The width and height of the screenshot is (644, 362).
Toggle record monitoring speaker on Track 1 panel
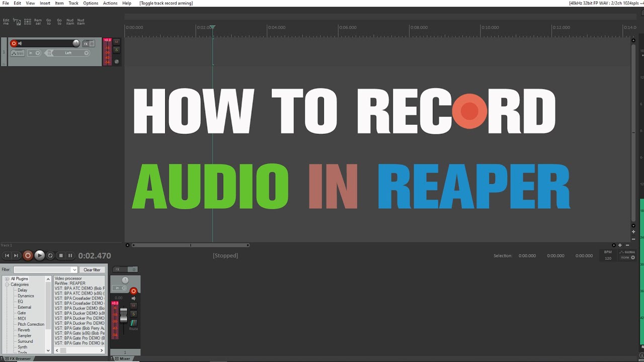20,44
